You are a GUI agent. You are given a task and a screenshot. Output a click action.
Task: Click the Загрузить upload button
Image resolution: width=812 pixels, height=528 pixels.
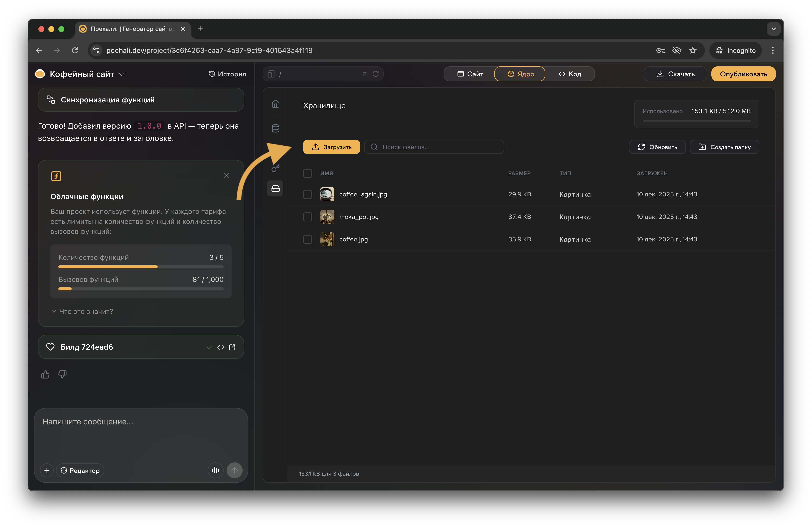tap(331, 147)
